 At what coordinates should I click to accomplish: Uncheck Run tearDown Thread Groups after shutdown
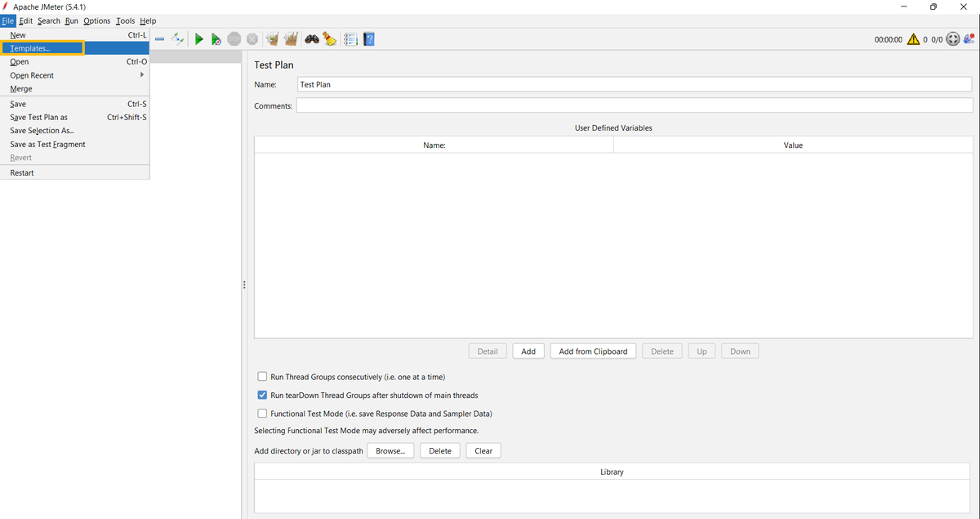(262, 395)
